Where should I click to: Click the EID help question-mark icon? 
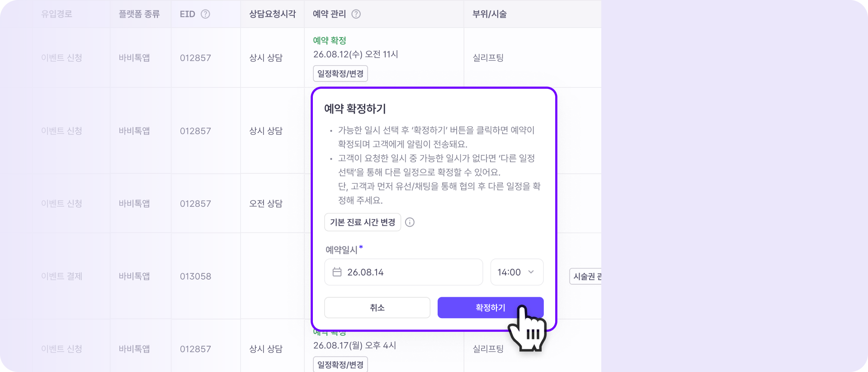pyautogui.click(x=205, y=14)
